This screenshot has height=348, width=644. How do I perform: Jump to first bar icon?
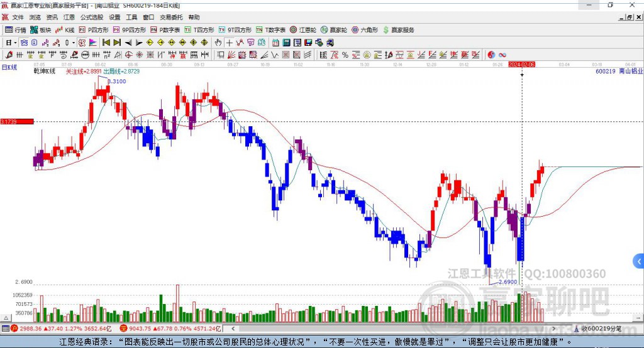tap(106, 43)
